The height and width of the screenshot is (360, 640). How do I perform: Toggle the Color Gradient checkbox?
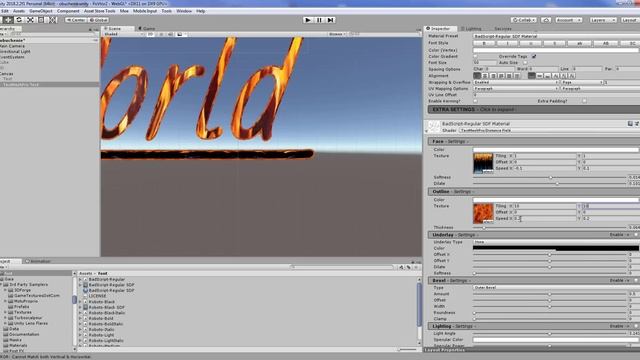tap(476, 56)
